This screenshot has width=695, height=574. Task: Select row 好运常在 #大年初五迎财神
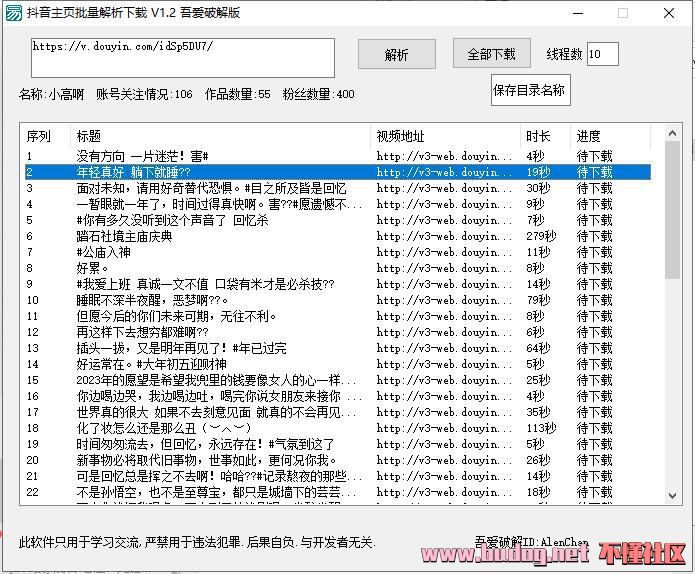pos(338,364)
